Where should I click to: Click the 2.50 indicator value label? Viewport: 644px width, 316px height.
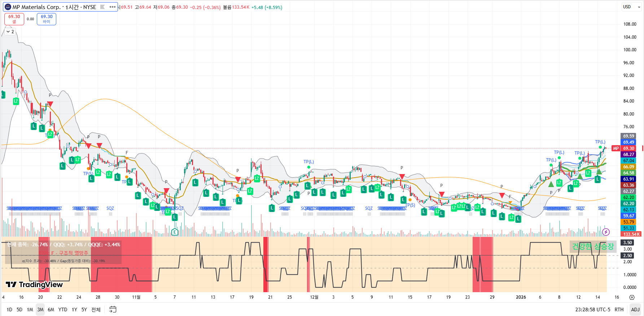pos(628,256)
